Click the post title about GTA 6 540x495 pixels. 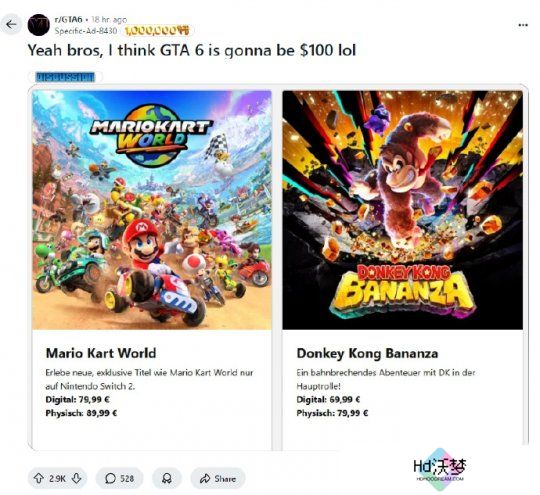[x=191, y=50]
